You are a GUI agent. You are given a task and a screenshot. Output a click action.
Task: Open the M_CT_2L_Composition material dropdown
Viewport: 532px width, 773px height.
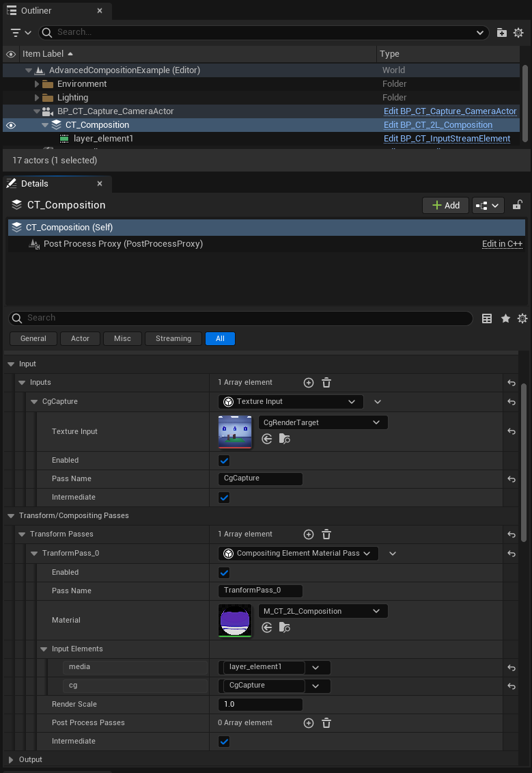point(323,611)
